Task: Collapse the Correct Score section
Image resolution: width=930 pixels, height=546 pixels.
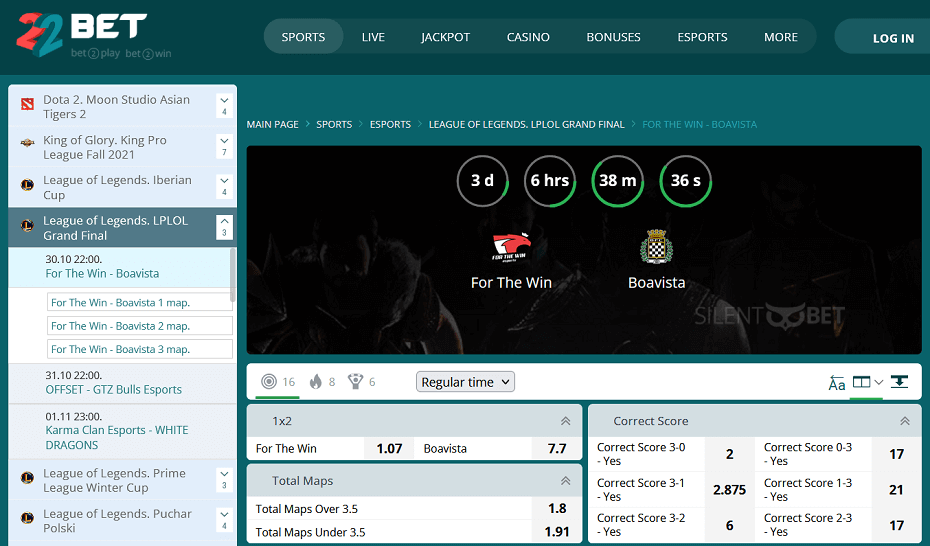Action: 904,421
